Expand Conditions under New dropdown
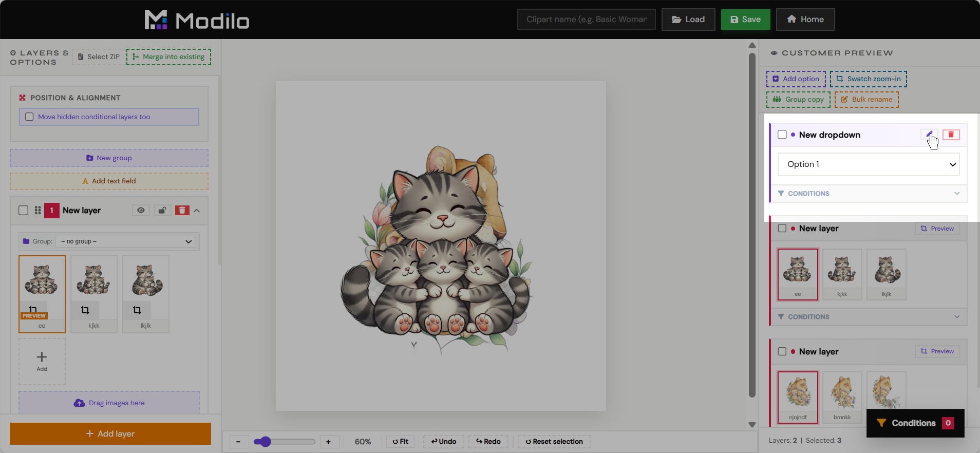The image size is (980, 453). point(869,194)
